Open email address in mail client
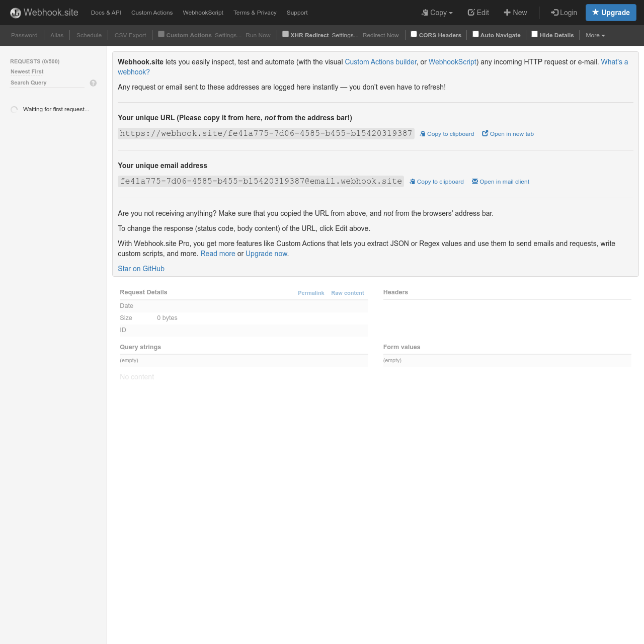Screen dimensions: 644x644 click(501, 182)
